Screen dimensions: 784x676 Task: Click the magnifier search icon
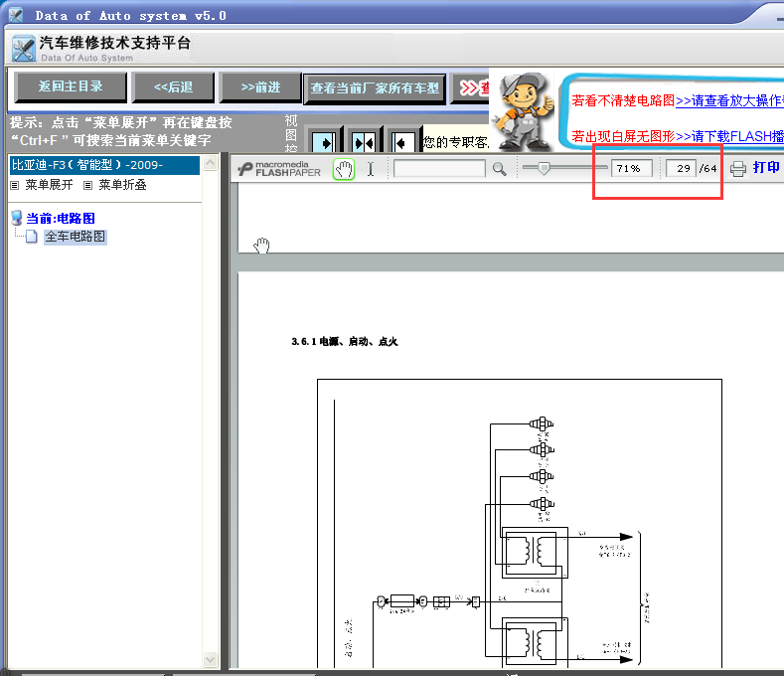point(499,169)
